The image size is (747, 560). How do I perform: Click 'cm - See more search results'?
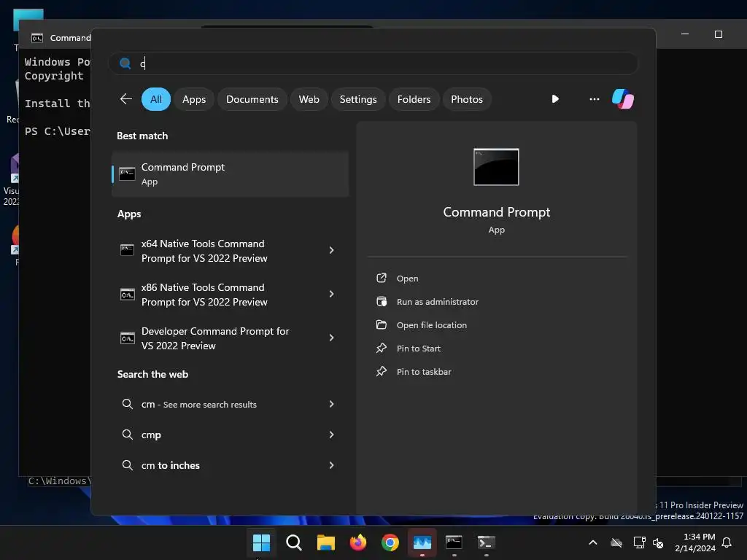click(198, 404)
